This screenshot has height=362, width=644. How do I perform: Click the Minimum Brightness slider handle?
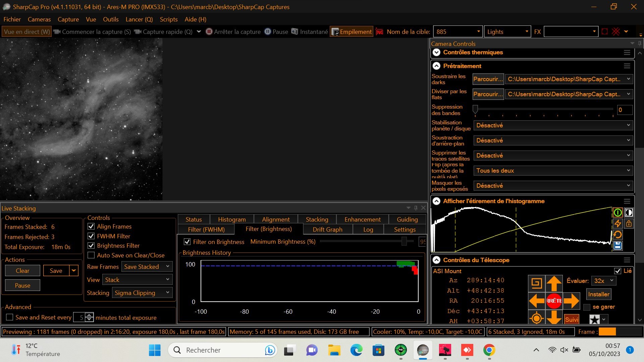pyautogui.click(x=404, y=241)
